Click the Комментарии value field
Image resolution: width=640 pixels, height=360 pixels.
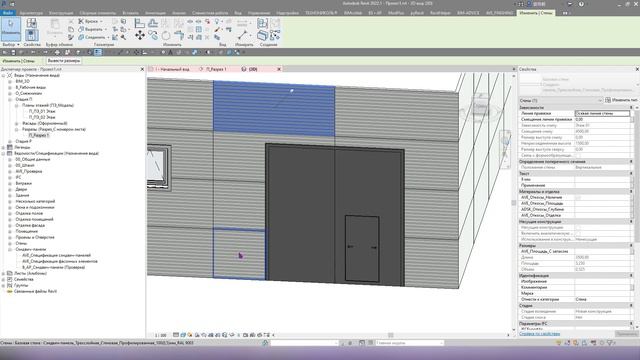(x=602, y=288)
